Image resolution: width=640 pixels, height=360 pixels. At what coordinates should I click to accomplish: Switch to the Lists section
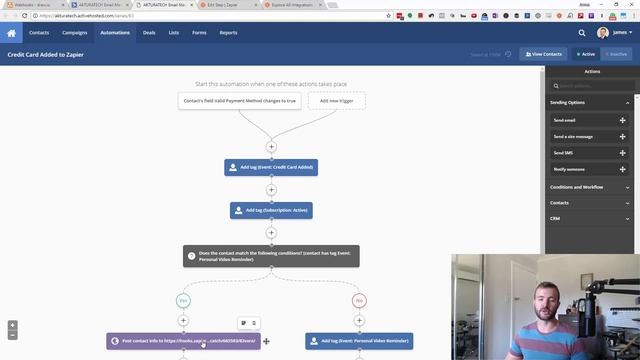click(174, 33)
